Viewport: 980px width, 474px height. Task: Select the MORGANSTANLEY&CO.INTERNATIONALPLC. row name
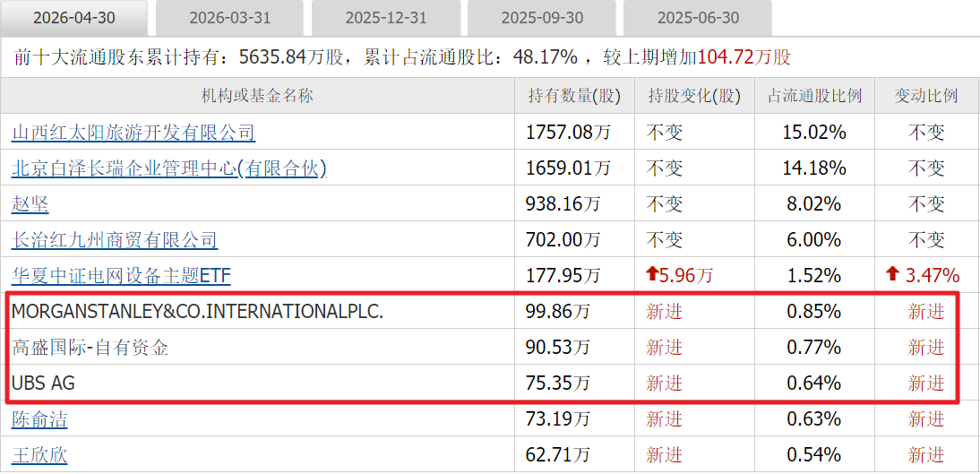[197, 311]
